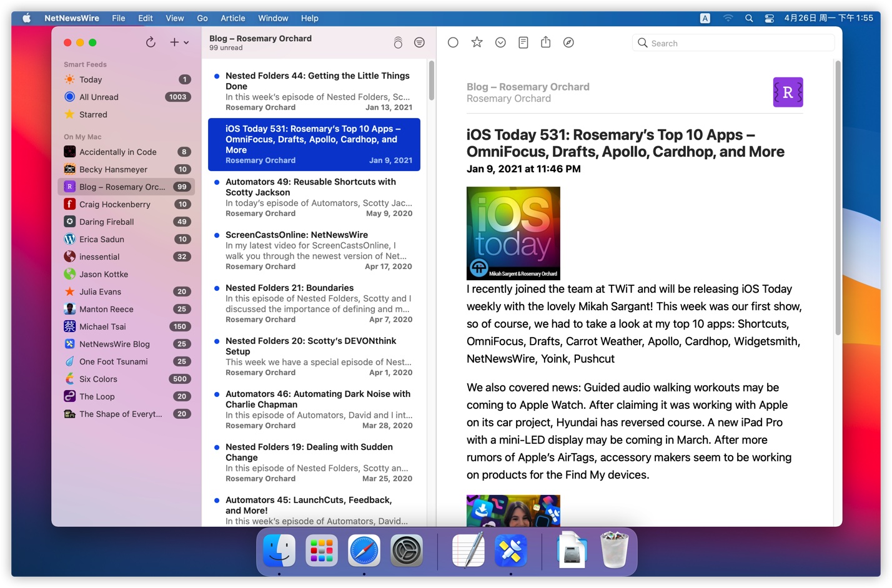Image resolution: width=892 pixels, height=588 pixels.
Task: Open the Article menu
Action: tap(233, 18)
